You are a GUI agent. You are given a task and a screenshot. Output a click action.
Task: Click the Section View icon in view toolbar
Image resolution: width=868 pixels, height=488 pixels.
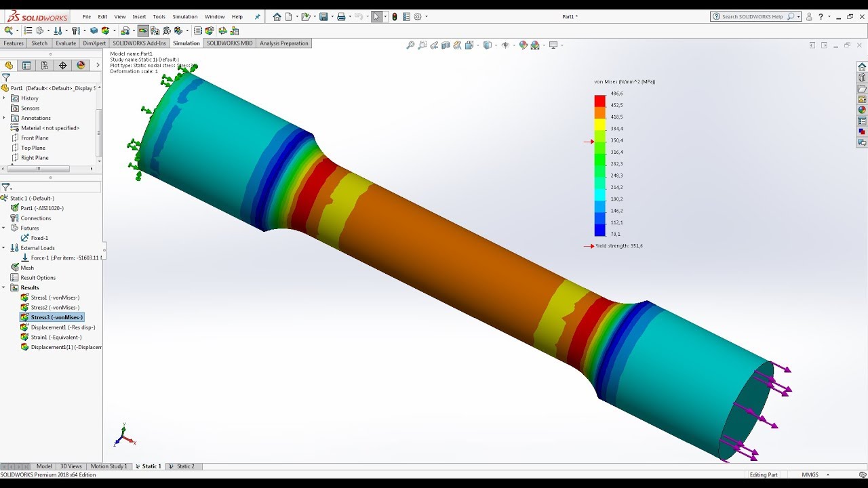[x=446, y=45]
